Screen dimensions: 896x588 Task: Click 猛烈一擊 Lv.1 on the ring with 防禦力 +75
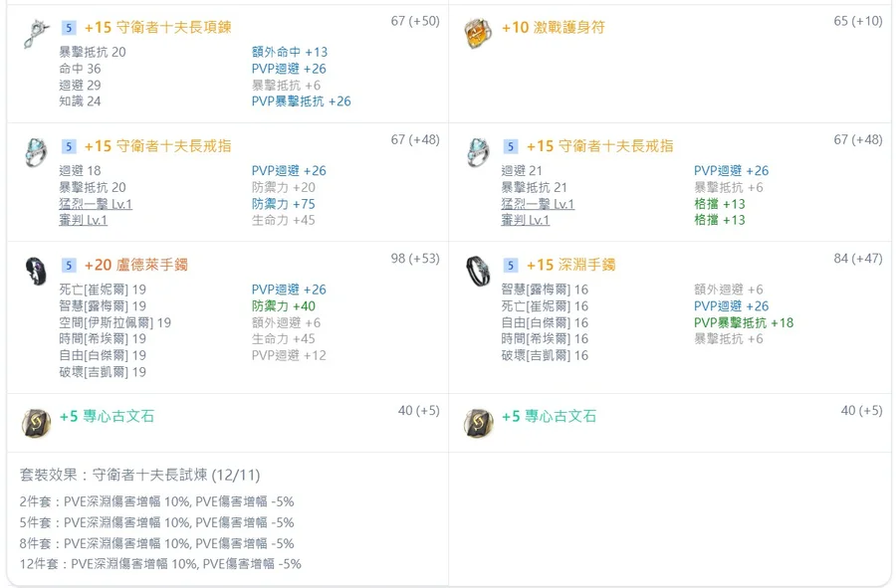(96, 204)
